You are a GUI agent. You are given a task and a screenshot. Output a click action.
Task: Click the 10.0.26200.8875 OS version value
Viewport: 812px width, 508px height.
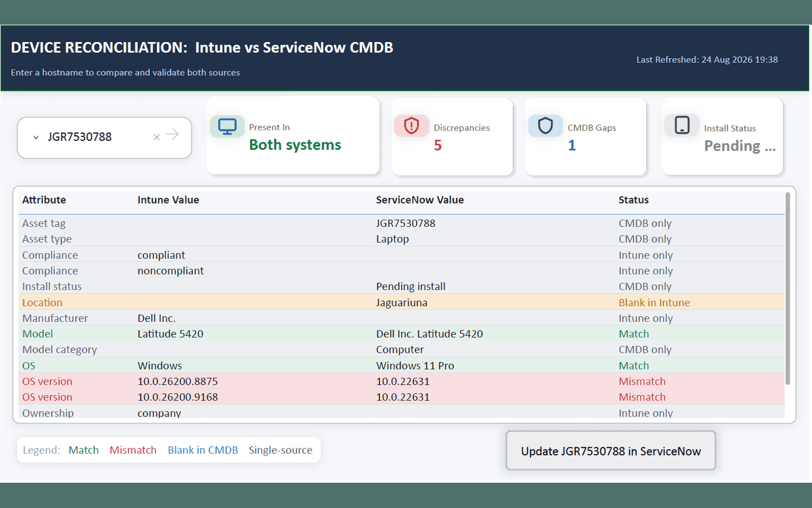click(178, 381)
